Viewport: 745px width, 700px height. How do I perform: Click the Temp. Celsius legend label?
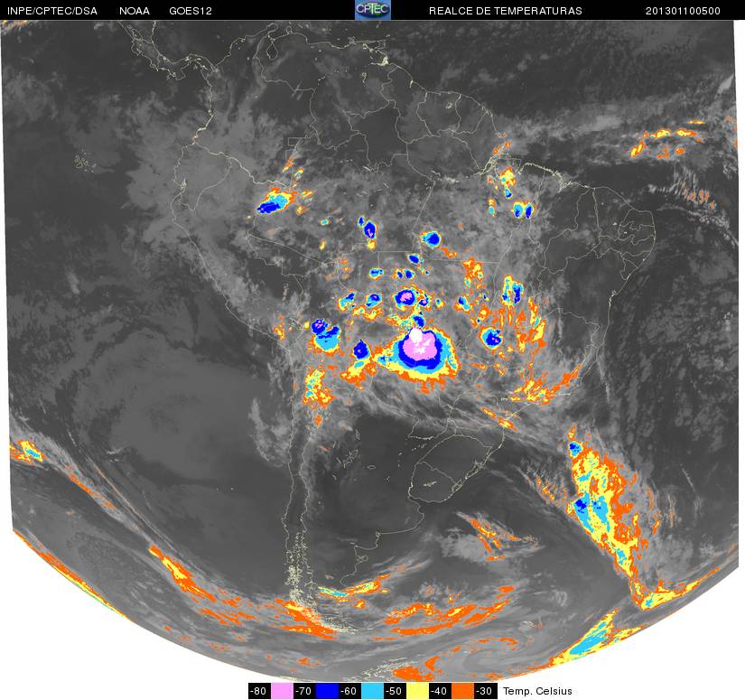(537, 690)
